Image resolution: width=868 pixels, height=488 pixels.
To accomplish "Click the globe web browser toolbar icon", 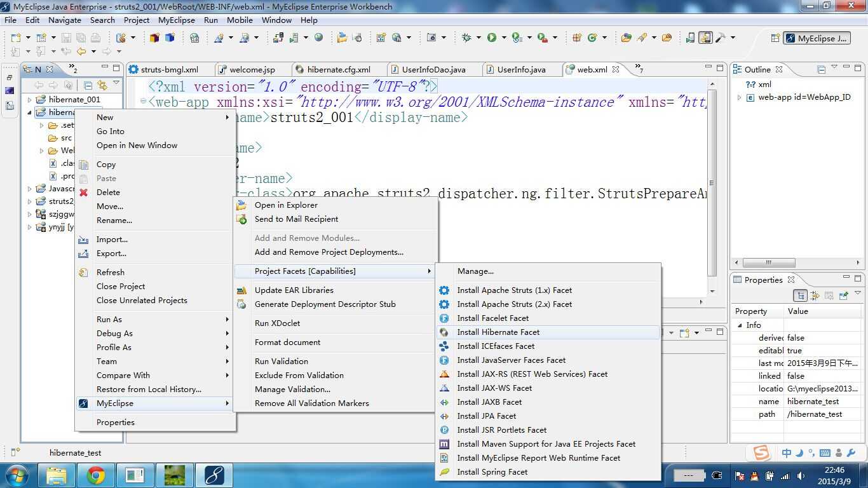I will [x=319, y=38].
